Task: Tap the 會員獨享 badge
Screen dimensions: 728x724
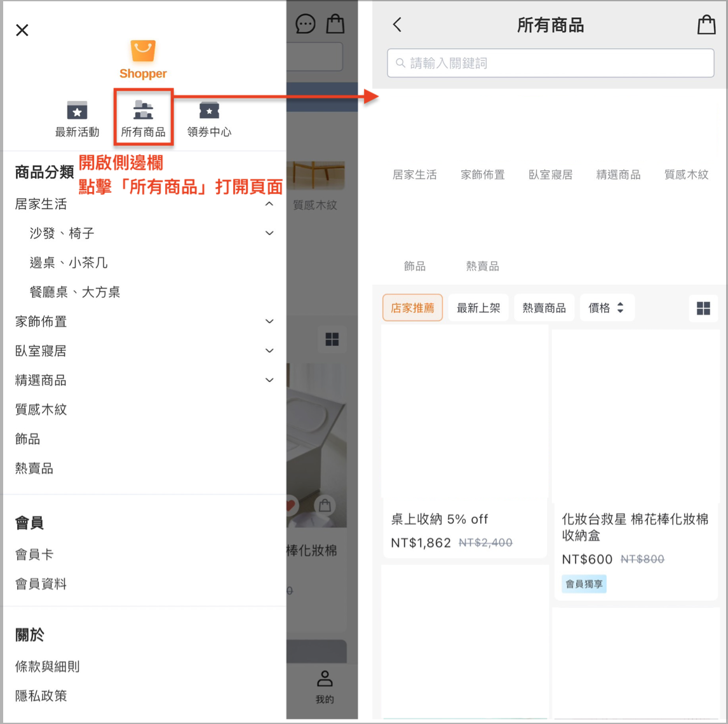Action: [584, 584]
